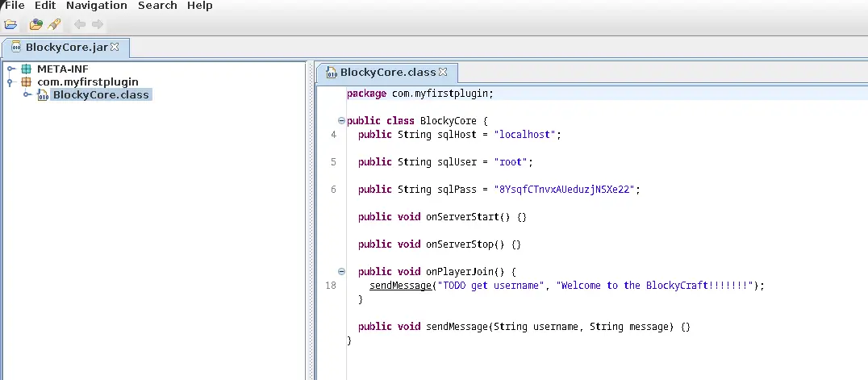Collapse the onPlayerJoin method fold
The width and height of the screenshot is (868, 380).
pyautogui.click(x=341, y=272)
